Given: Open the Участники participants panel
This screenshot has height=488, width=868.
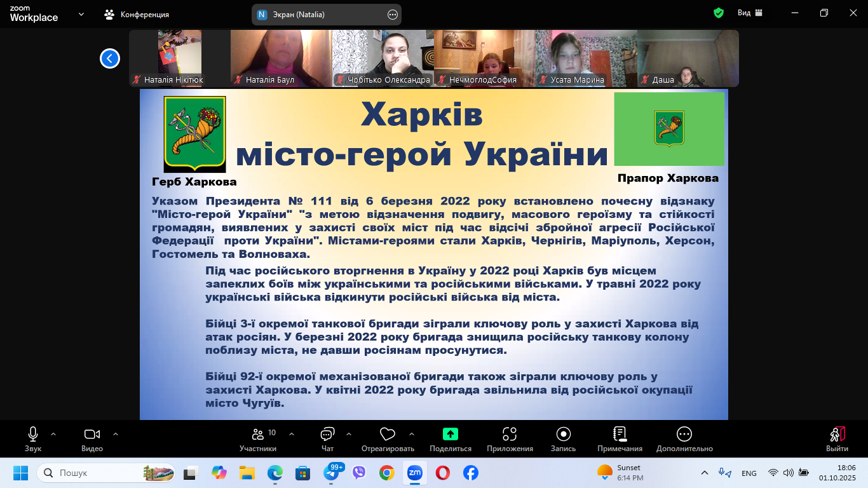Looking at the screenshot, I should [x=257, y=438].
